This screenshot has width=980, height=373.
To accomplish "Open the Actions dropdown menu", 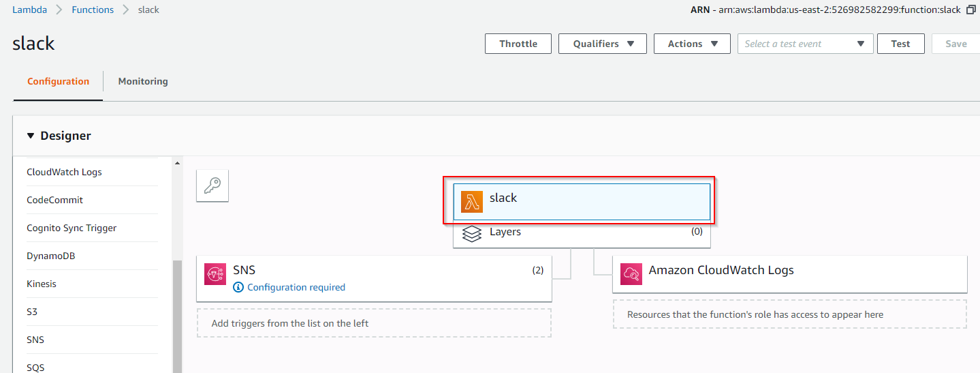I will (692, 44).
